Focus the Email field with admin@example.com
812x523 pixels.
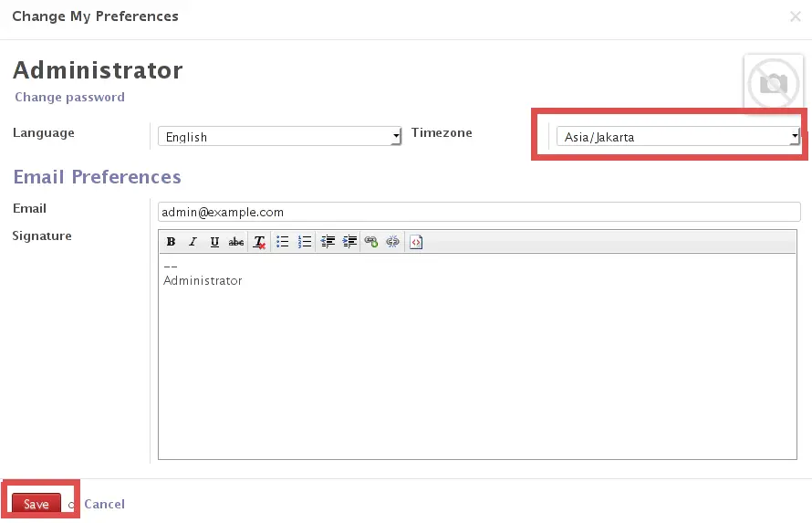click(x=479, y=212)
